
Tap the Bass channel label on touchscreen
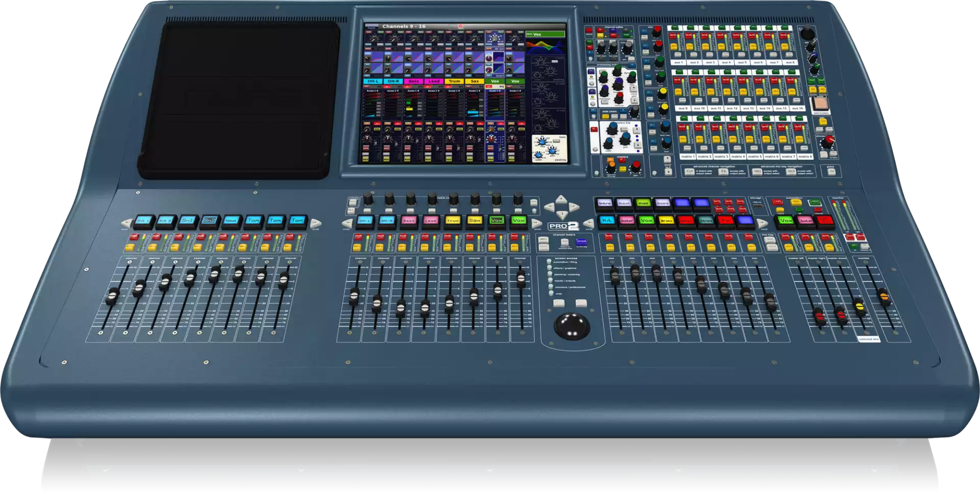(x=414, y=81)
